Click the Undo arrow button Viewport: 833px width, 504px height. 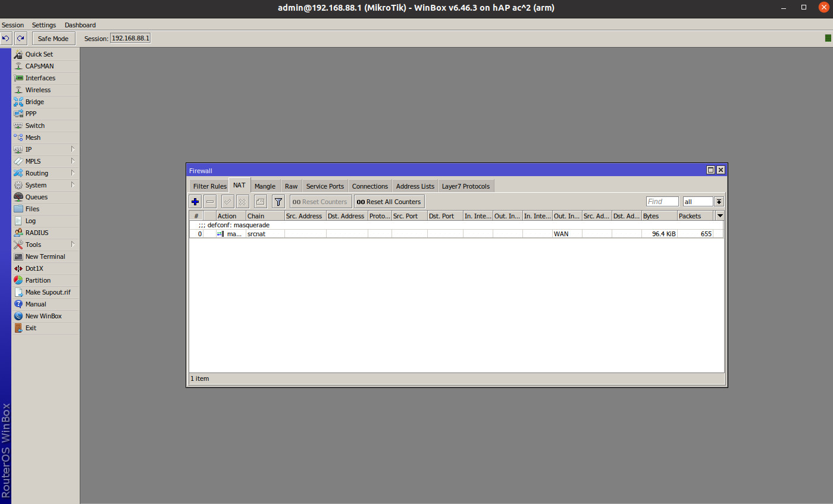6,39
